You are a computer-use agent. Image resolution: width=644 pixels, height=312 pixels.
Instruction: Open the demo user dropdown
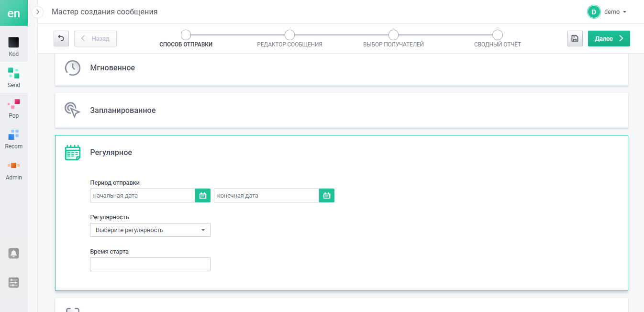615,12
